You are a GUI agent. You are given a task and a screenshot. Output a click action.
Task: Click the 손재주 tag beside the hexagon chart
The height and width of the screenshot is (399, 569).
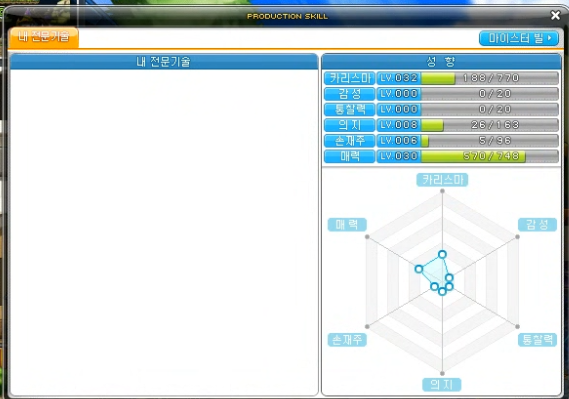pyautogui.click(x=347, y=340)
